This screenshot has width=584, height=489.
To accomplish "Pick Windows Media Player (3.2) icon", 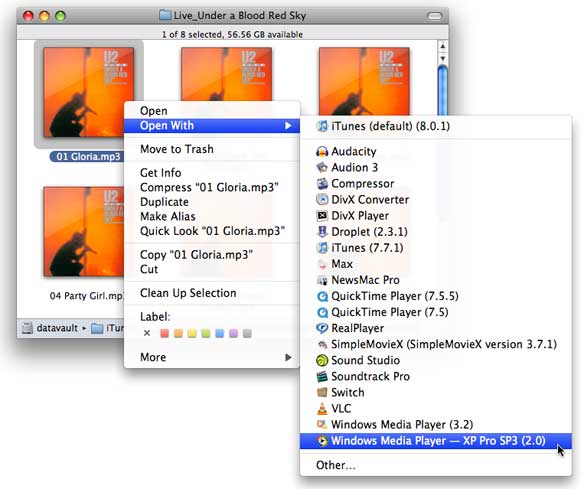I will (322, 425).
